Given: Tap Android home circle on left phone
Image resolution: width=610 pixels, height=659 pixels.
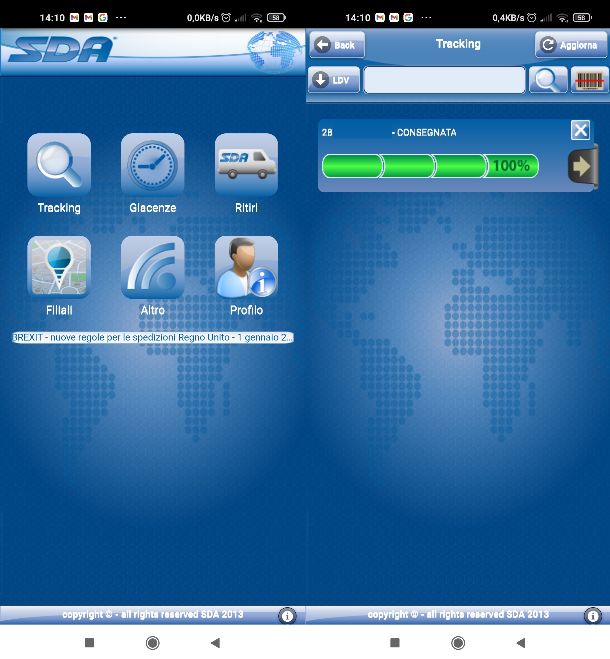Looking at the screenshot, I should [152, 643].
